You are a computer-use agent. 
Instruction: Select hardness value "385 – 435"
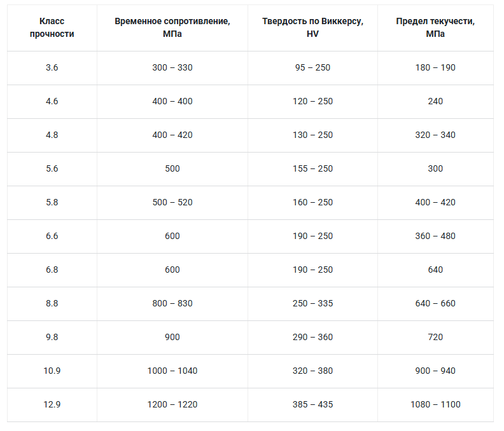312,404
